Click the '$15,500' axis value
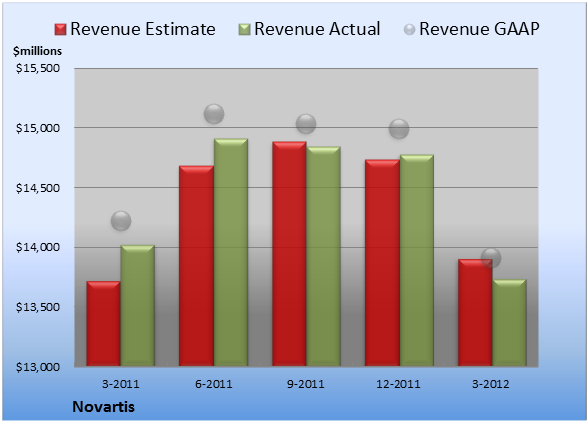Screen dimensions: 588x422 coord(38,68)
